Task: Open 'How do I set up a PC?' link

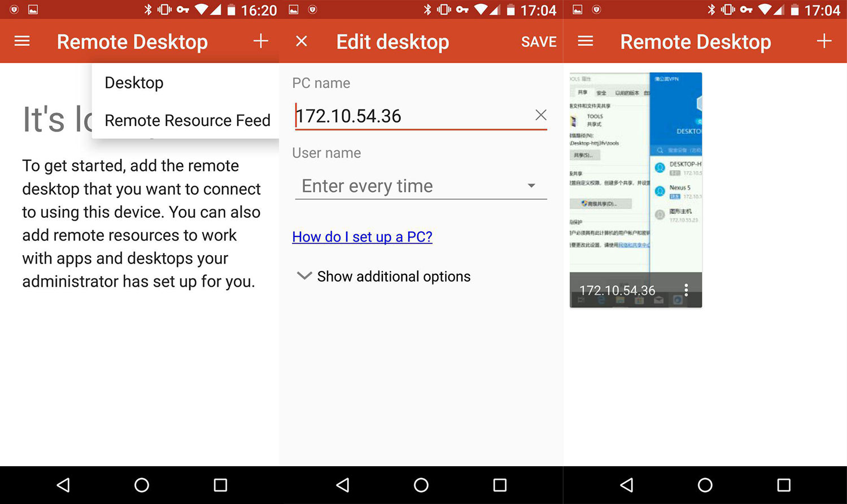Action: pos(362,236)
